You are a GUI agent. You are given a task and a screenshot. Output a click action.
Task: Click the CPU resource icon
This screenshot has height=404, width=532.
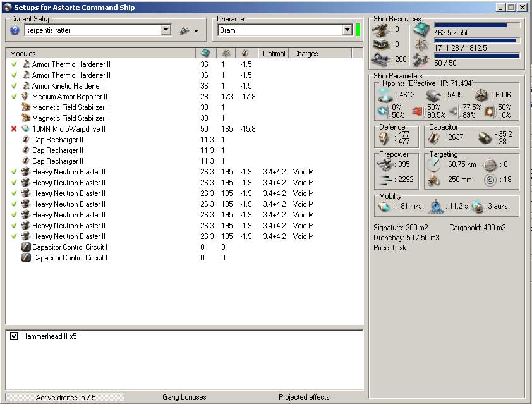pos(421,30)
